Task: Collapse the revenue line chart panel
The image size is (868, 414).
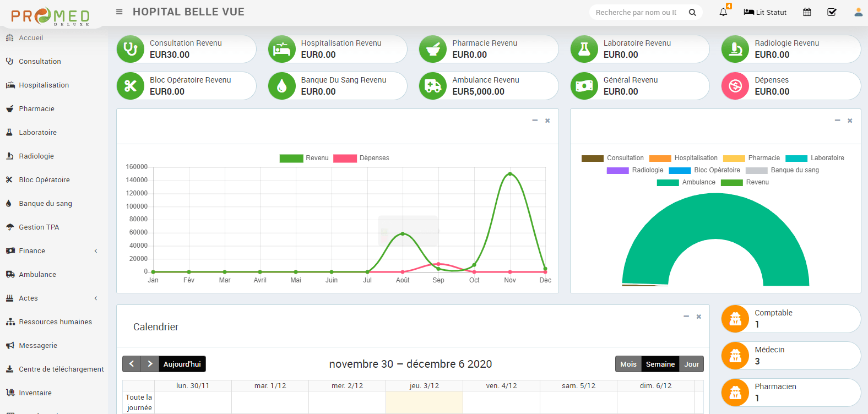Action: pyautogui.click(x=535, y=121)
